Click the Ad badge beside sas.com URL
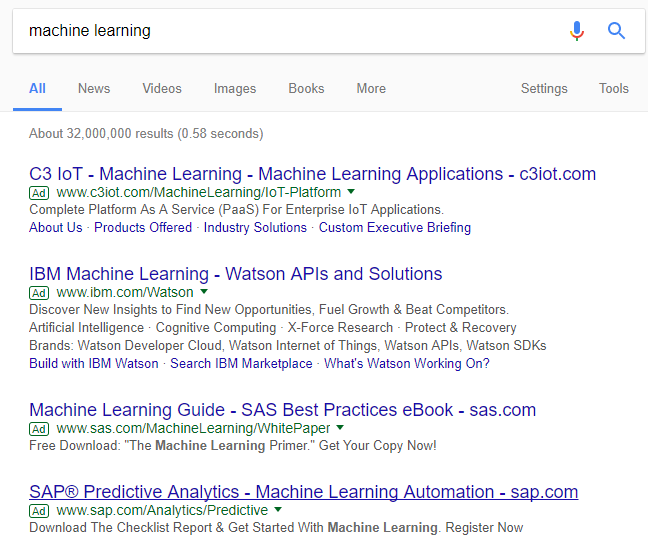Image resolution: width=648 pixels, height=545 pixels. 39,429
